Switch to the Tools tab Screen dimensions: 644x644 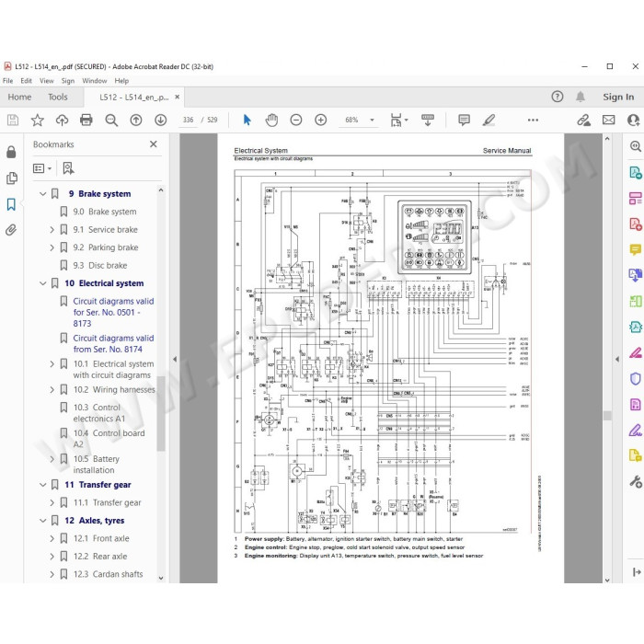coord(57,97)
